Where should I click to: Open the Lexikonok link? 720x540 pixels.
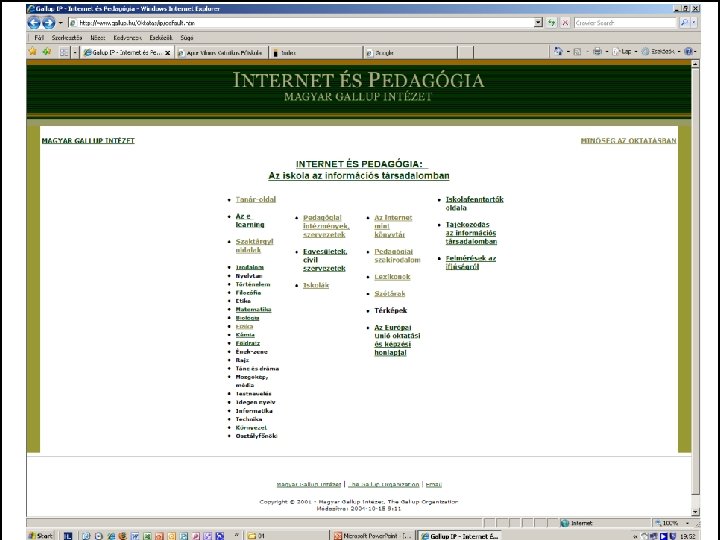392,276
